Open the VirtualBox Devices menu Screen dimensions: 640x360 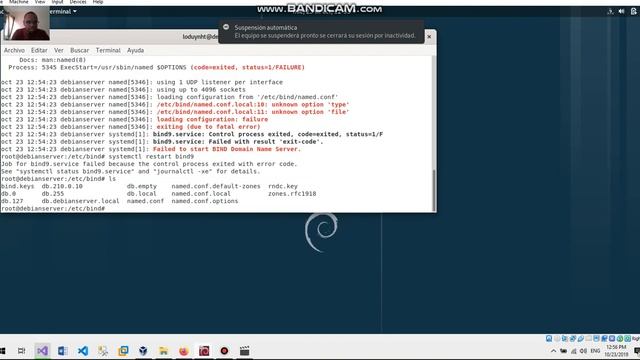coord(78,2)
